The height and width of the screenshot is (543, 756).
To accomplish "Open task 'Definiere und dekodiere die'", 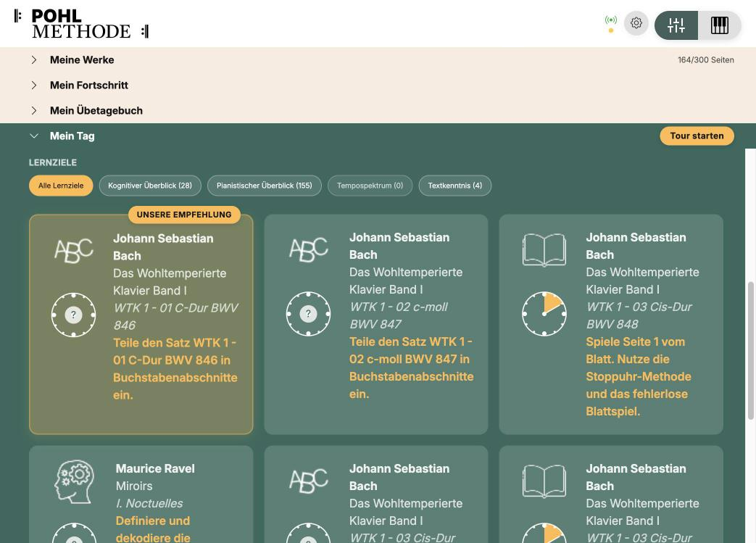I will coord(153,529).
